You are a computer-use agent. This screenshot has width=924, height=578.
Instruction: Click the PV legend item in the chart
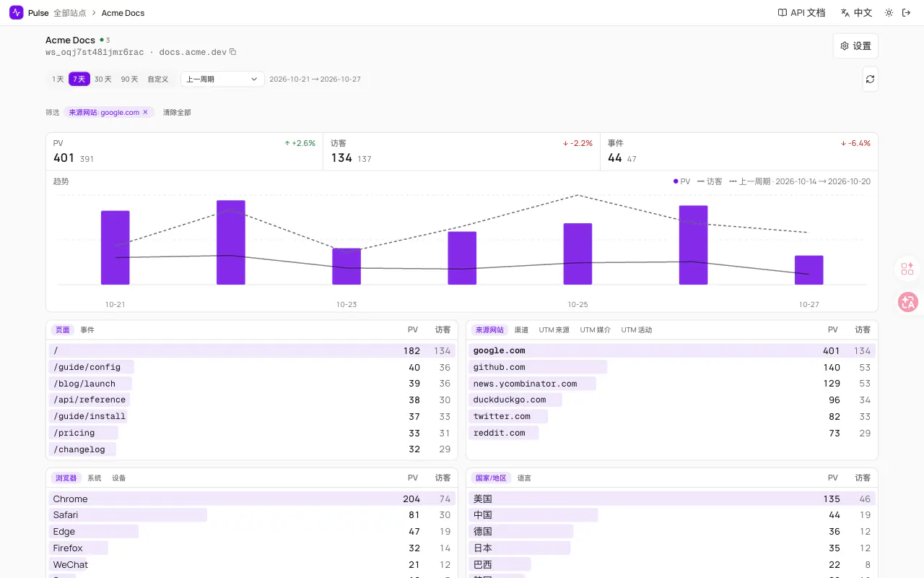(681, 181)
